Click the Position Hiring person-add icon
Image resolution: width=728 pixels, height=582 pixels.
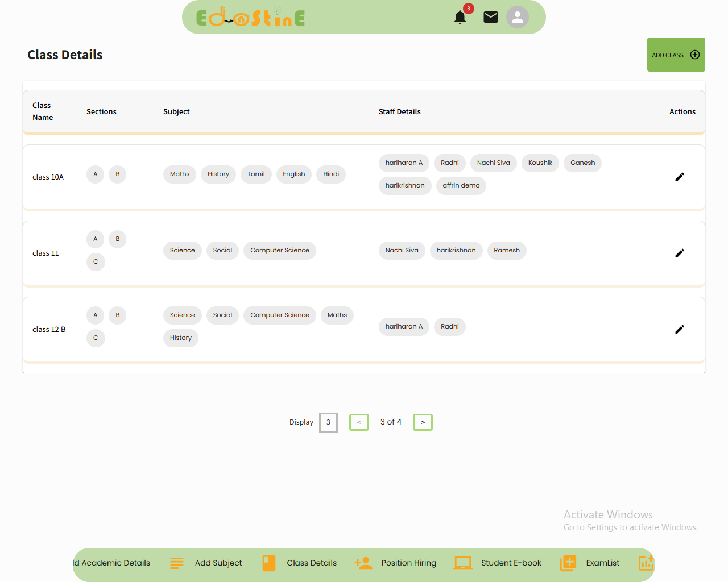pyautogui.click(x=363, y=563)
